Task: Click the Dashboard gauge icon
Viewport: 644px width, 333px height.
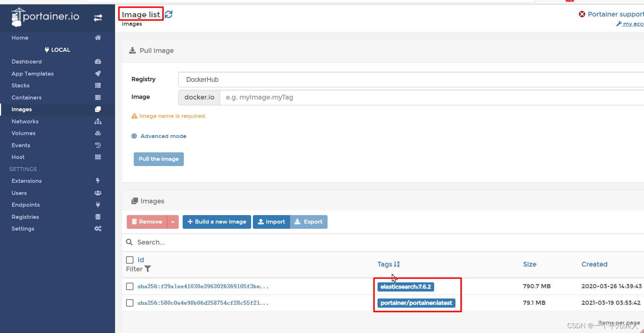Action: point(98,62)
